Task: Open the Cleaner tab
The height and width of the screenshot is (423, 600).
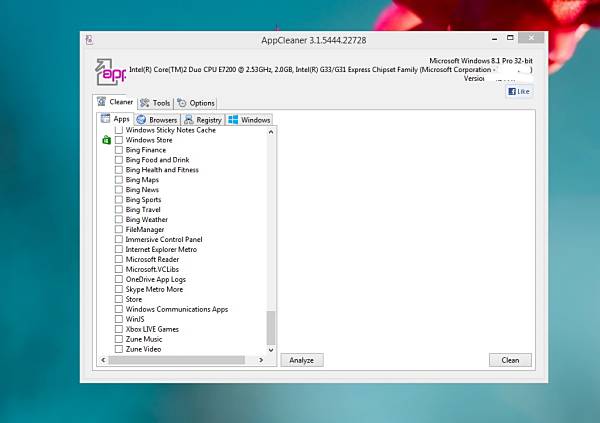Action: pos(115,102)
